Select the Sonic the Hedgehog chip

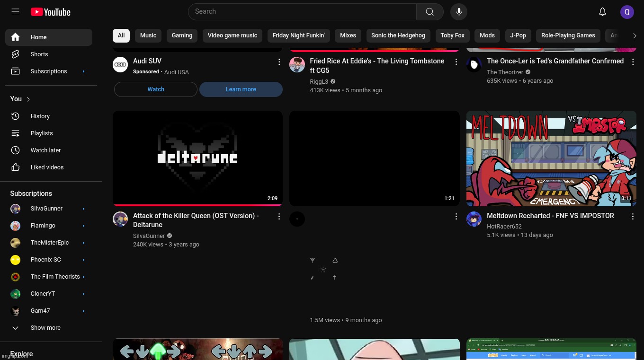tap(398, 35)
